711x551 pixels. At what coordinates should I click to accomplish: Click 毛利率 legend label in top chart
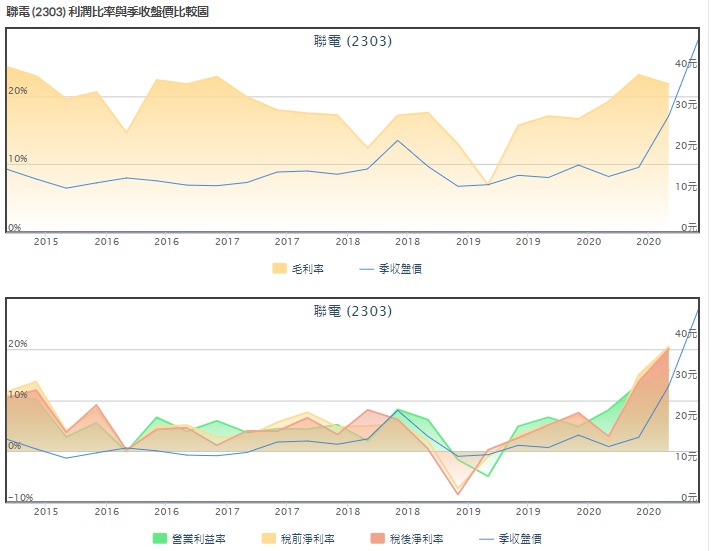[x=307, y=269]
